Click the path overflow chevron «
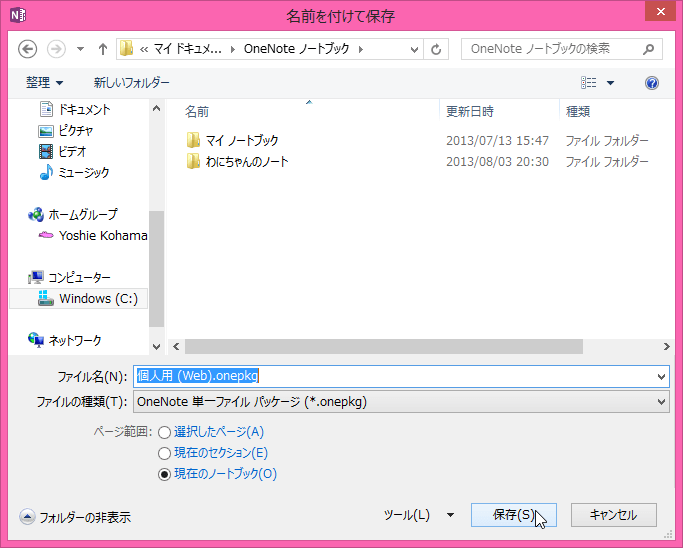The width and height of the screenshot is (683, 548). [x=144, y=49]
